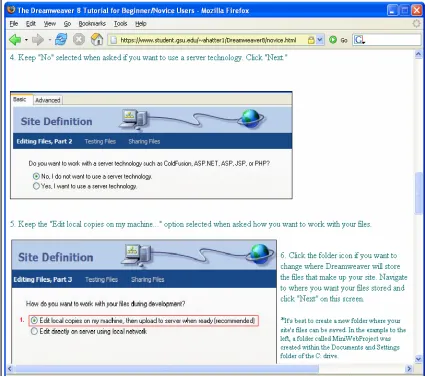Viewport: 425px width, 377px height.
Task: Open the Go menu
Action: coord(67,24)
